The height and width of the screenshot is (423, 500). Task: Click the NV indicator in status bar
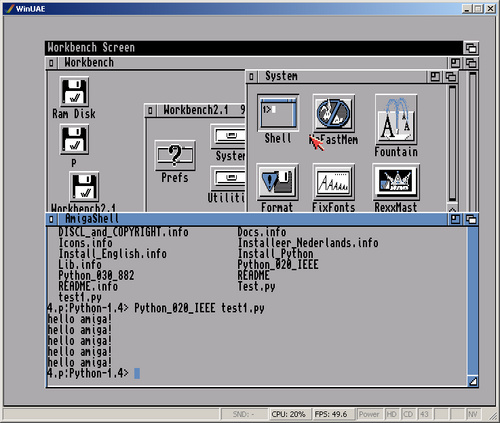click(472, 414)
